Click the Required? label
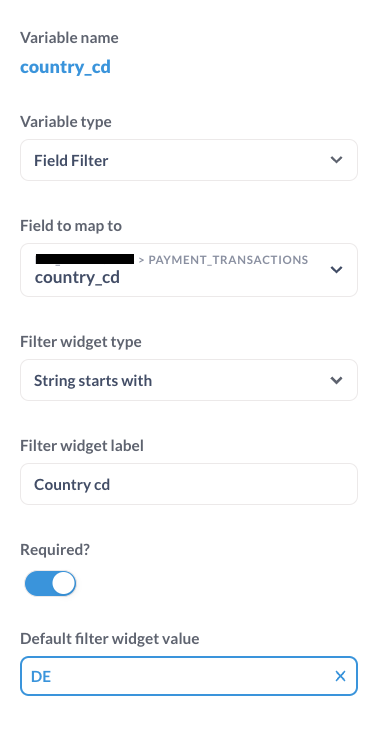Viewport: 382px width, 730px height. click(54, 550)
